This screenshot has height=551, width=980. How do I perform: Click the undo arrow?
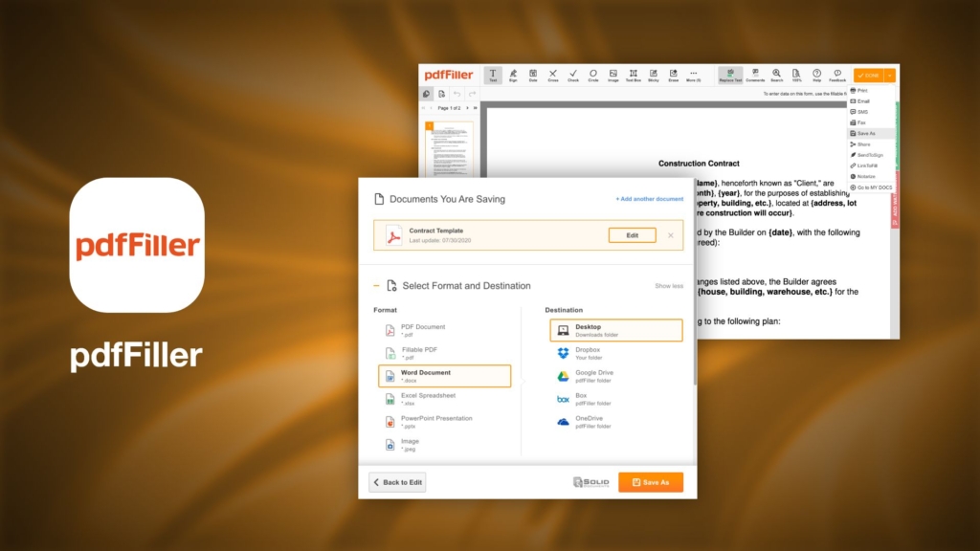pyautogui.click(x=457, y=94)
